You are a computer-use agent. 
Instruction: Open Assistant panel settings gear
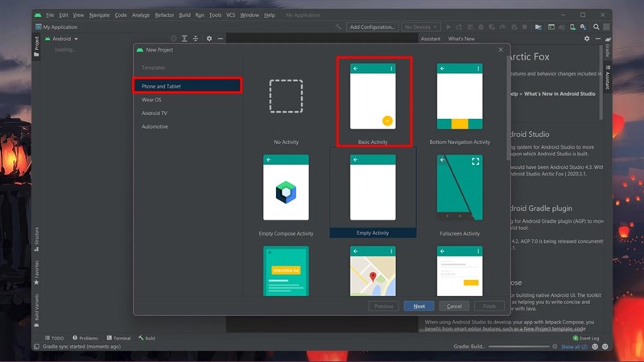[587, 39]
